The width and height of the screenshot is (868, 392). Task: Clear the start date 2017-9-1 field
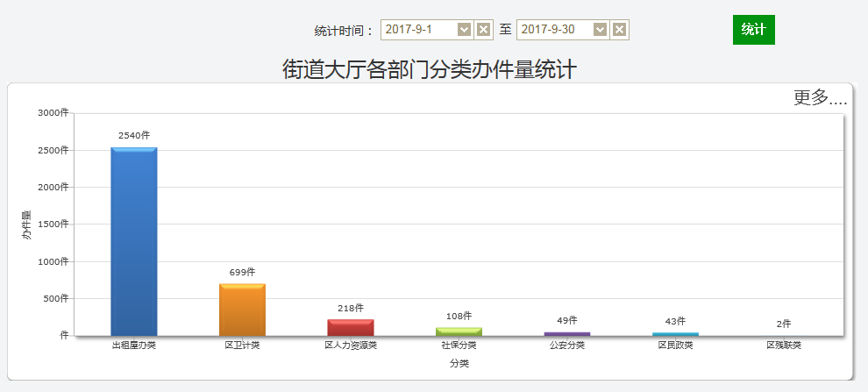pyautogui.click(x=483, y=29)
